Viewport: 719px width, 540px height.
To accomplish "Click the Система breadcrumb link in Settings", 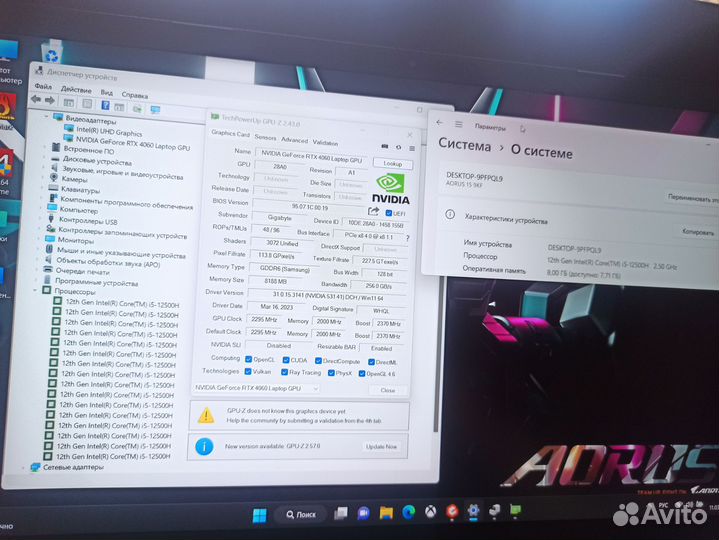I will click(x=465, y=144).
